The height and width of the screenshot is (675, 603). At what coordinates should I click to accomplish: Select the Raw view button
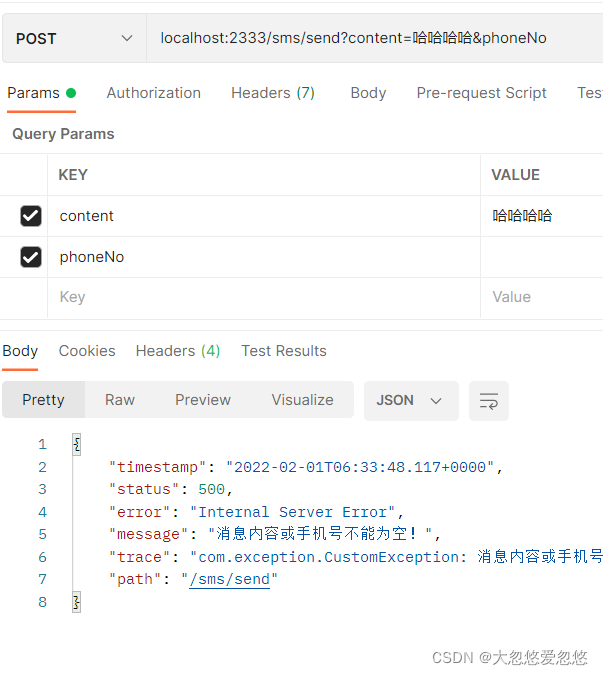pyautogui.click(x=120, y=400)
